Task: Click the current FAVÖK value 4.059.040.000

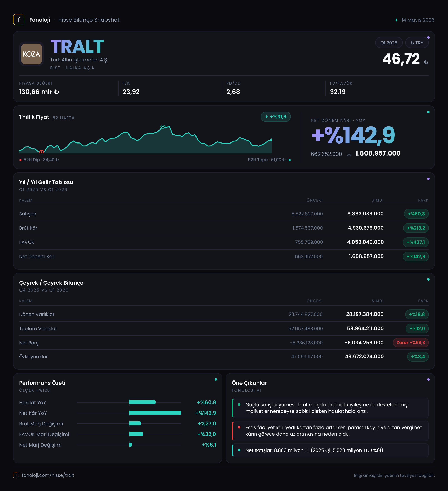Action: pos(365,242)
